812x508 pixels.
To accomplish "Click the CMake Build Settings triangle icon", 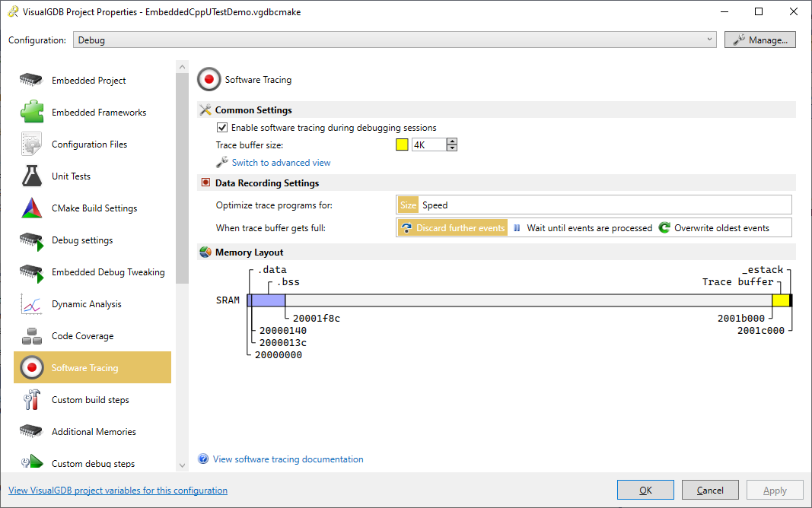I will coord(32,208).
